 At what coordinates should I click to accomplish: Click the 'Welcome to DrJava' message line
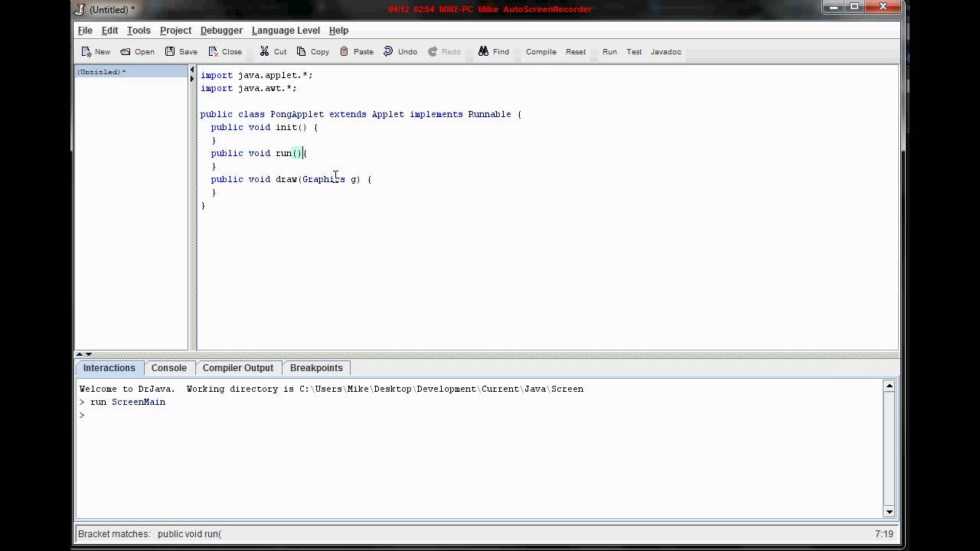[x=332, y=389]
